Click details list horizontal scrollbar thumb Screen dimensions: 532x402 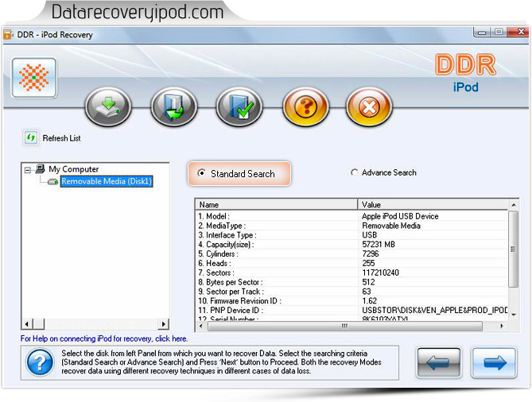(344, 326)
